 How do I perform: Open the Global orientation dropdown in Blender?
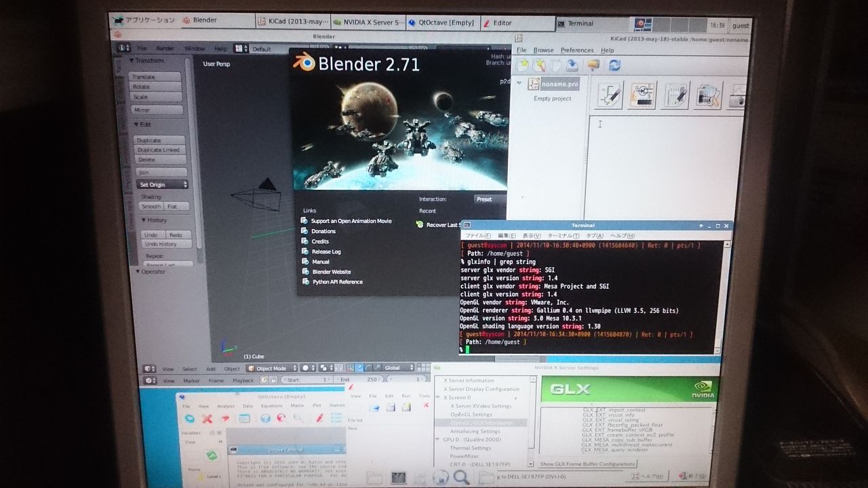399,368
